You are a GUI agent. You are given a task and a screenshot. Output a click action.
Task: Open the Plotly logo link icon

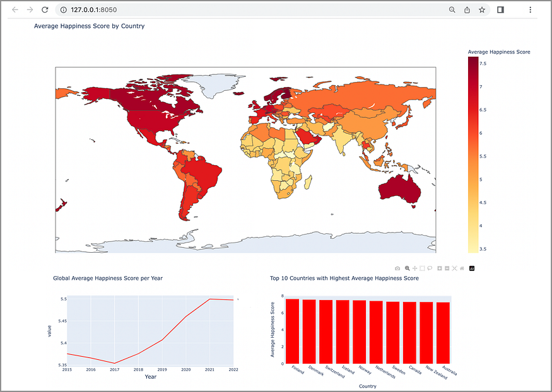coord(472,268)
